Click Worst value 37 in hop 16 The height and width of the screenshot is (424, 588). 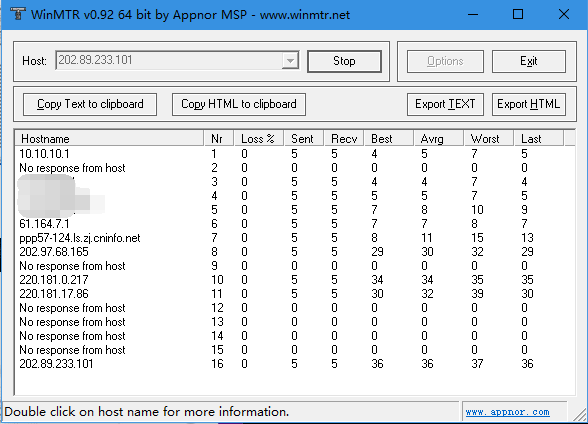click(x=477, y=364)
